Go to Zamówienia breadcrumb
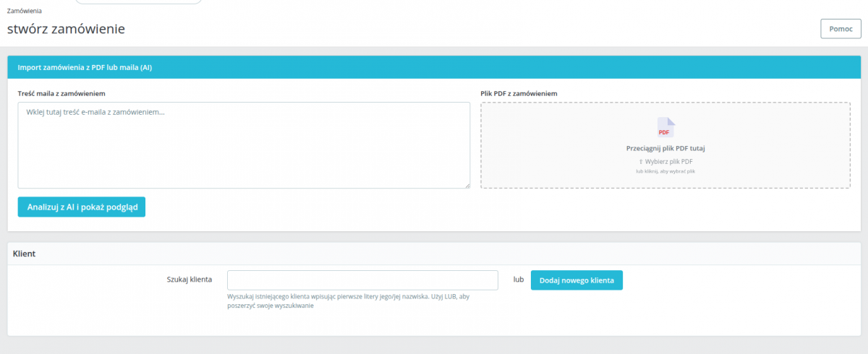This screenshot has width=868, height=354. coord(24,11)
